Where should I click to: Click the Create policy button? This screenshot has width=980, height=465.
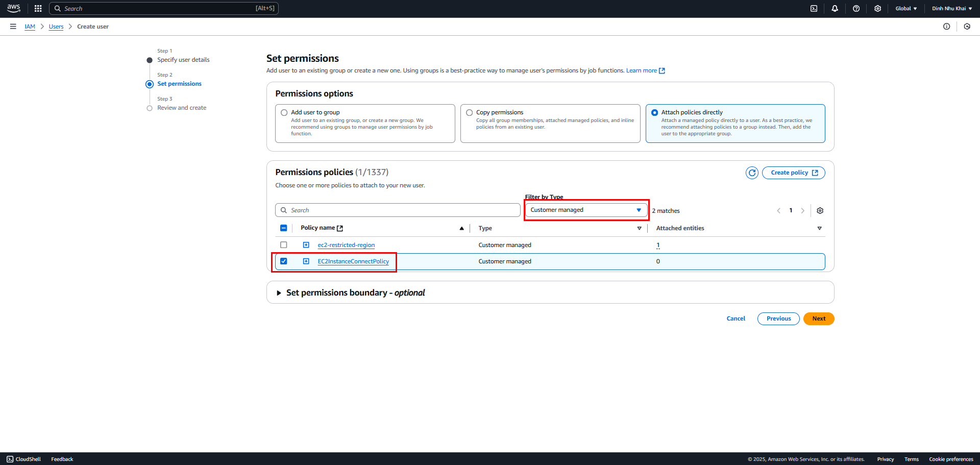[794, 173]
